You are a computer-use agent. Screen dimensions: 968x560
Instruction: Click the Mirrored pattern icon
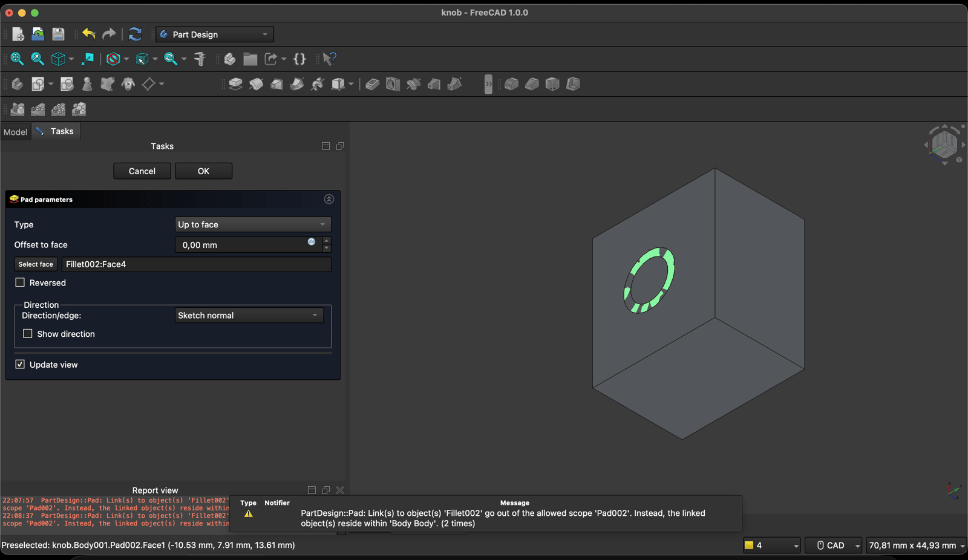(18, 109)
